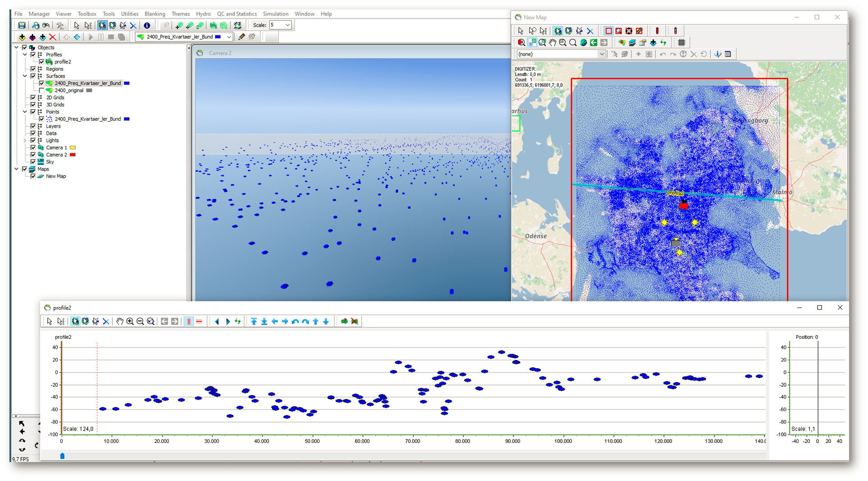Viewport: 868px width, 481px height.
Task: Click the blue info icon in main toolbar
Action: tap(147, 25)
